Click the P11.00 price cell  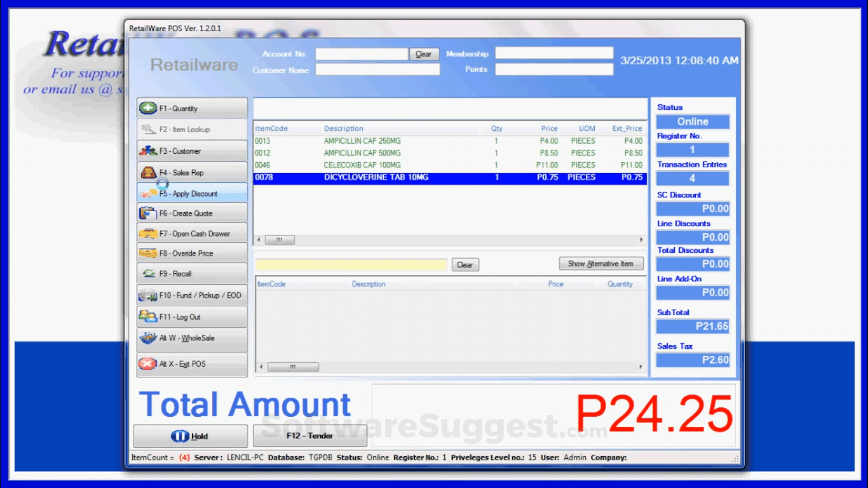click(x=547, y=165)
